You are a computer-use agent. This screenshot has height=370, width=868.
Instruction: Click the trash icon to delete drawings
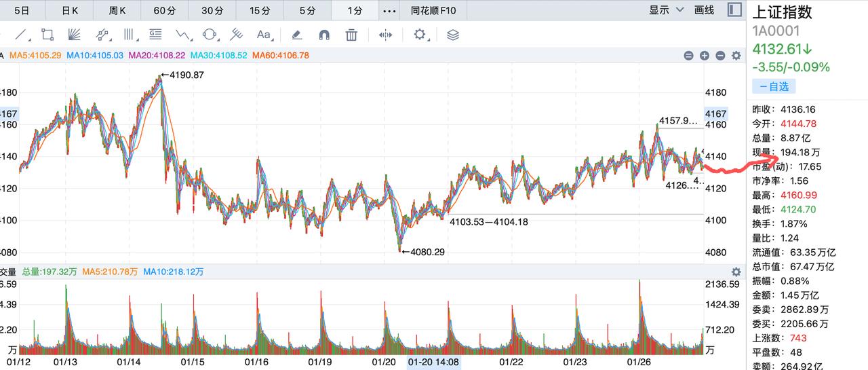[x=351, y=34]
